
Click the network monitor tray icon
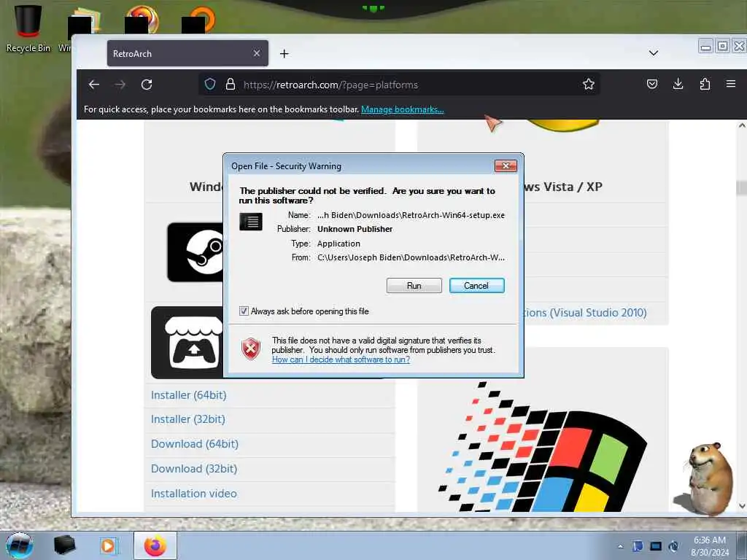click(656, 546)
